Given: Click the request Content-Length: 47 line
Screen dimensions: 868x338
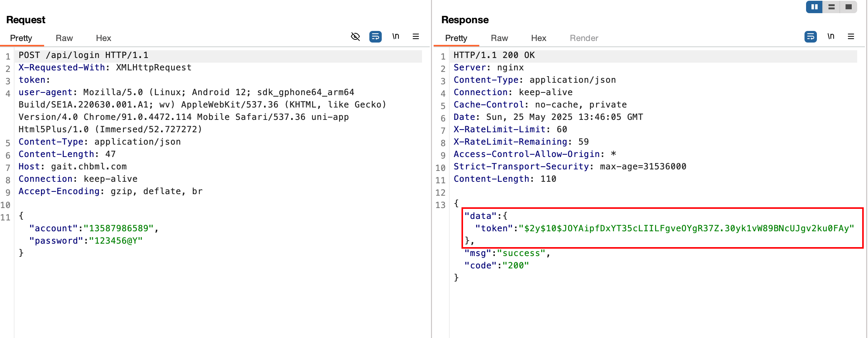Looking at the screenshot, I should (67, 154).
